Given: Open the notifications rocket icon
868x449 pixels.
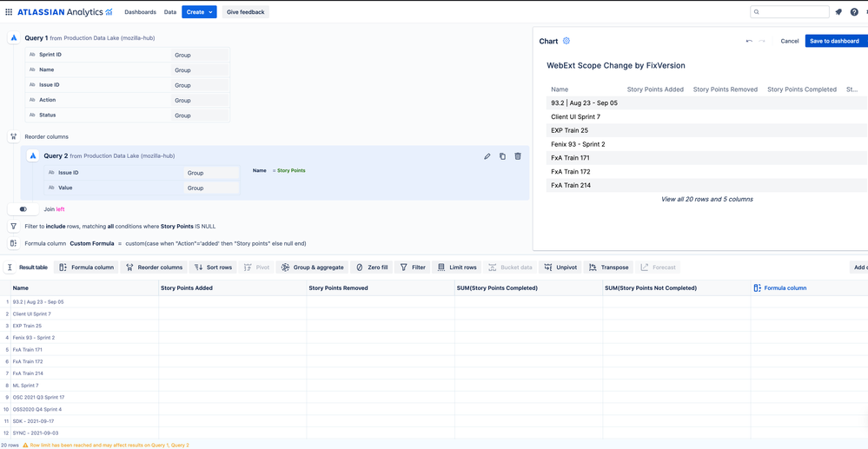Looking at the screenshot, I should pos(838,11).
